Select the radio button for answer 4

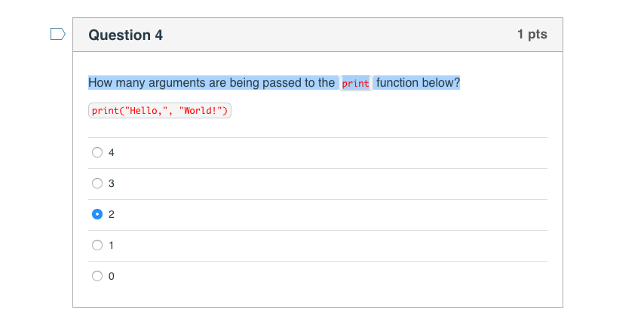click(x=97, y=153)
